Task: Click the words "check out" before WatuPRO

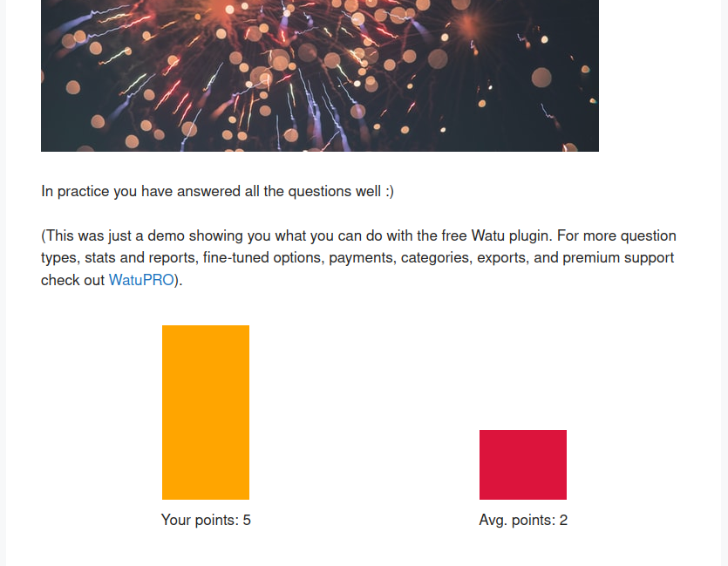Action: coord(72,281)
